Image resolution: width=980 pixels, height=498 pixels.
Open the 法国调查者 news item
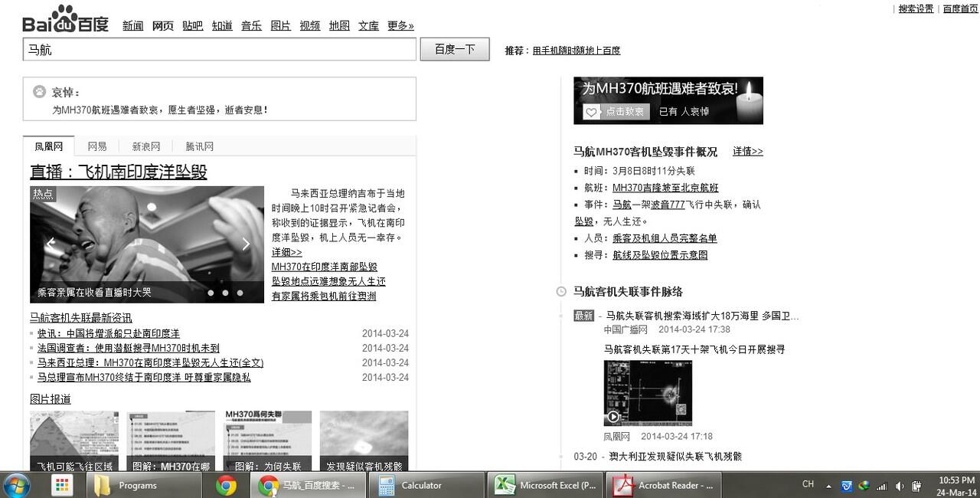[129, 348]
